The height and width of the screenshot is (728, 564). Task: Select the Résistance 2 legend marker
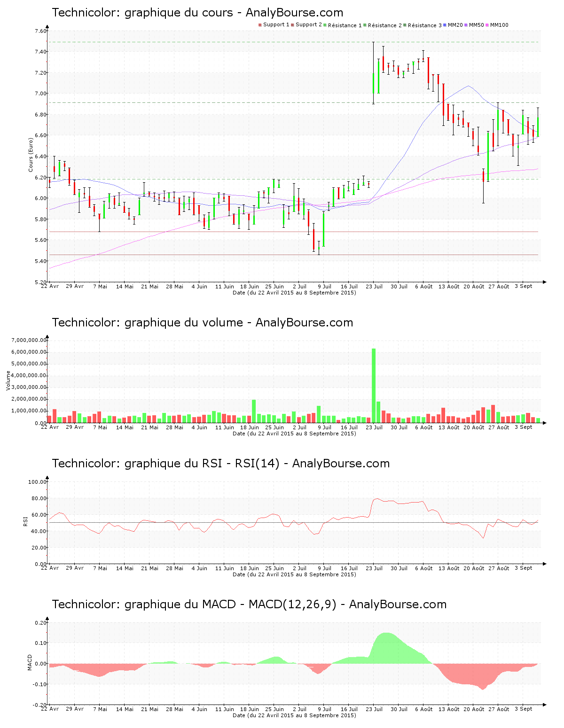(x=365, y=25)
